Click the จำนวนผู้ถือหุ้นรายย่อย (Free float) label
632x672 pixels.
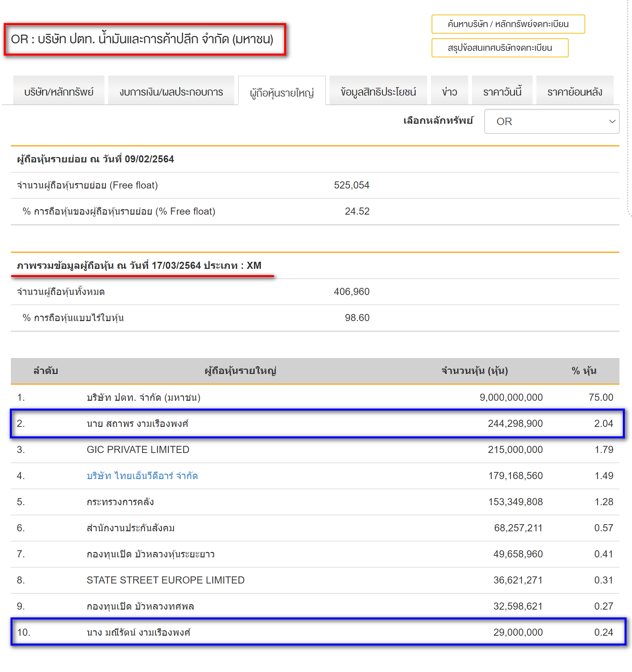(x=87, y=185)
